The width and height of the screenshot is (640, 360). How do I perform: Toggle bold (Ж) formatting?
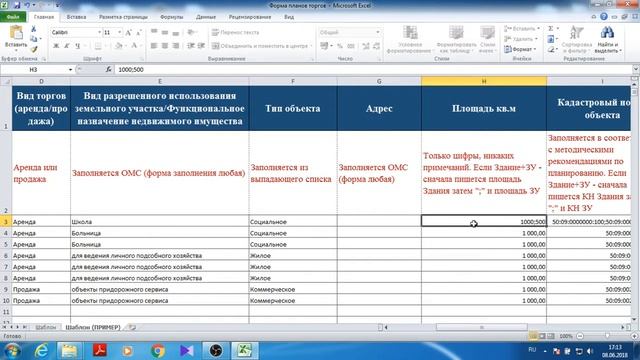[56, 46]
